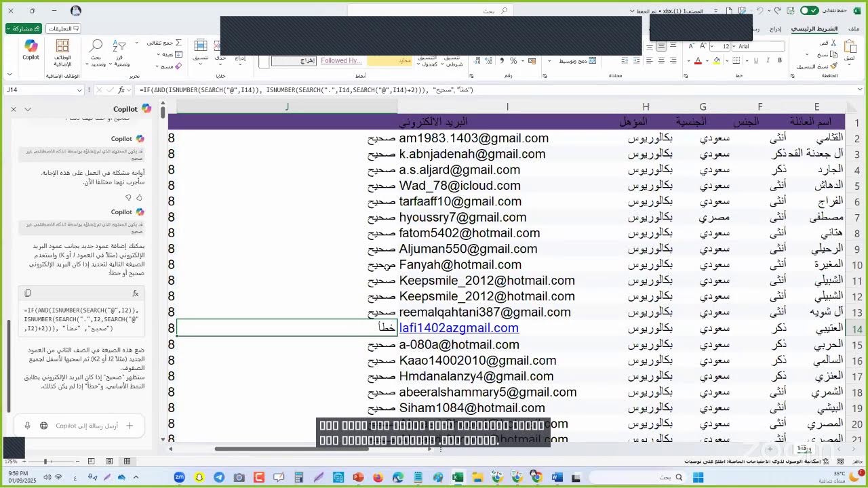Select column I header
The image size is (868, 488).
(507, 106)
